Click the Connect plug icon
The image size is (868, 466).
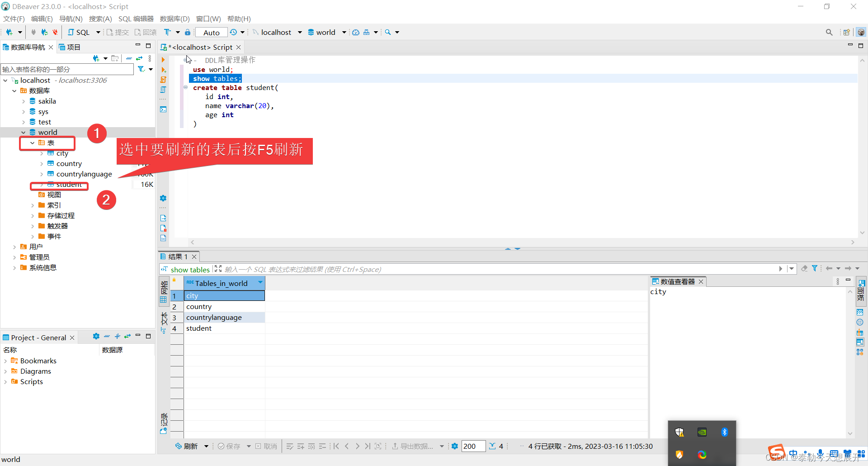(33, 32)
